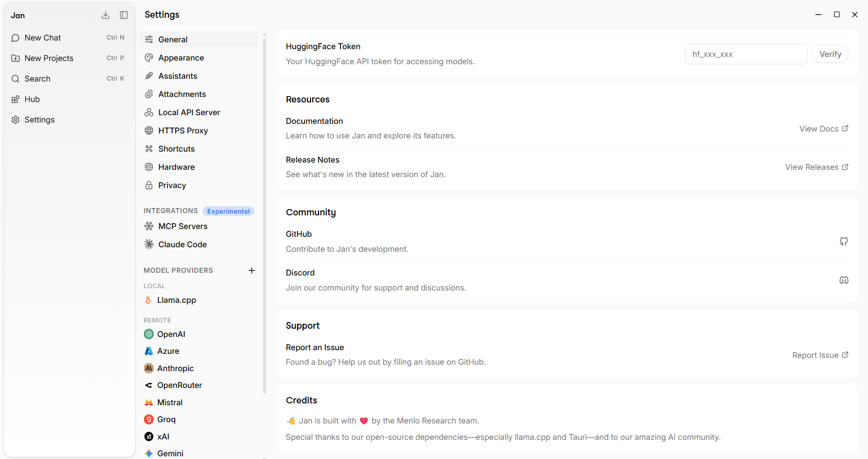Open the View Docs link
The height and width of the screenshot is (459, 868).
pos(824,129)
